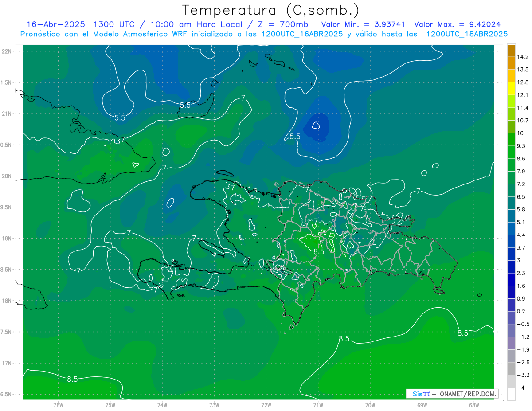Click the '14.2' color scale value

tap(523, 57)
